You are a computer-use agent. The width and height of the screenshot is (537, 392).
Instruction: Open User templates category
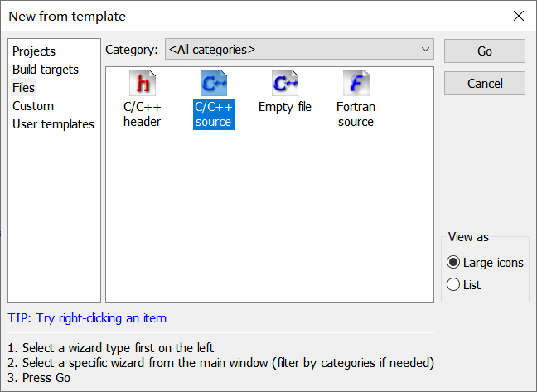tap(53, 124)
